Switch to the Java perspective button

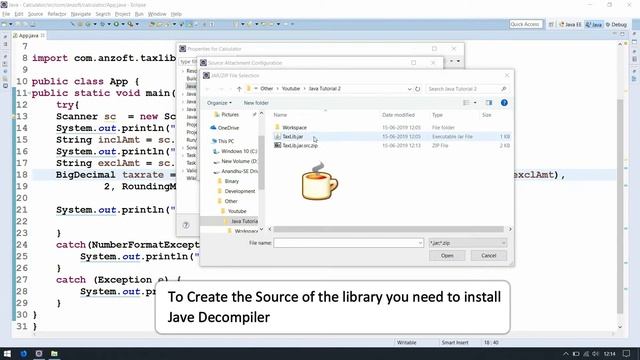[x=594, y=24]
